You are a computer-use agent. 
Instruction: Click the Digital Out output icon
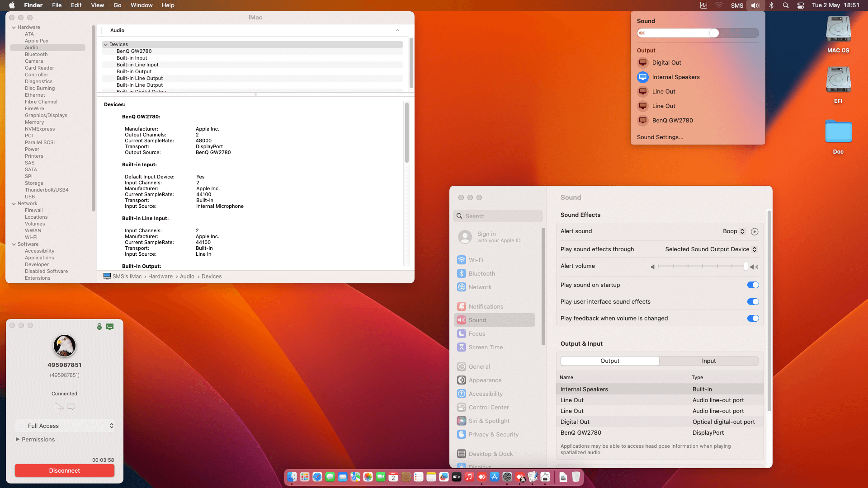(643, 63)
